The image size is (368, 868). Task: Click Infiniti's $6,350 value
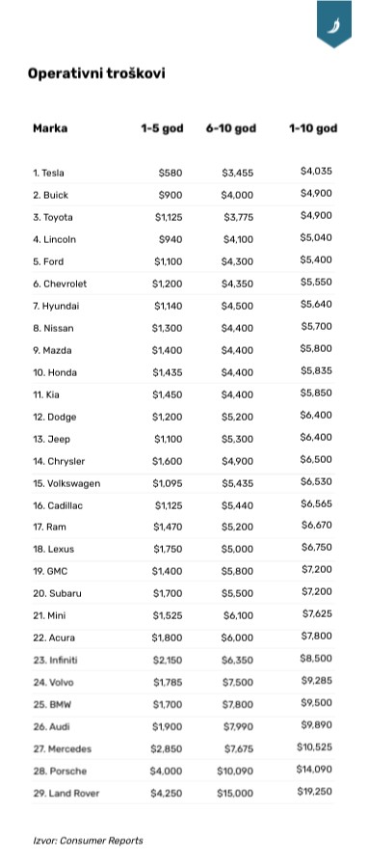point(238,660)
